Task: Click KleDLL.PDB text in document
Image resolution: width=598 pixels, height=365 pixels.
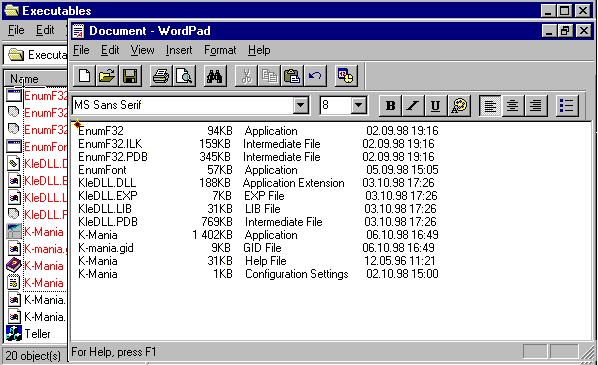Action: click(108, 222)
